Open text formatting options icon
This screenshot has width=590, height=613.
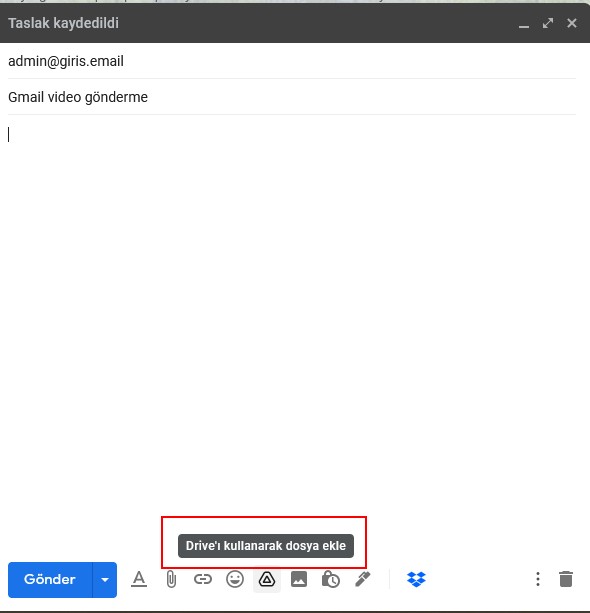139,579
